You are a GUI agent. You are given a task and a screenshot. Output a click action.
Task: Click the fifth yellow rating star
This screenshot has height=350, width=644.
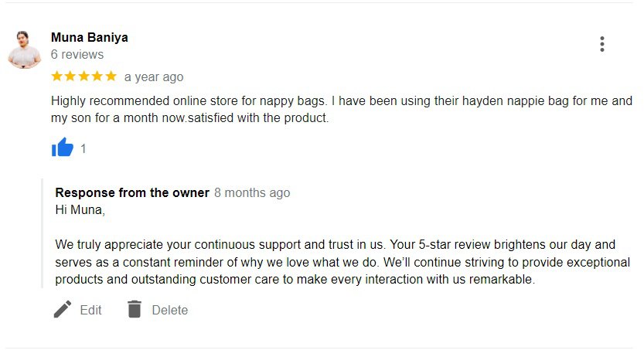point(111,76)
